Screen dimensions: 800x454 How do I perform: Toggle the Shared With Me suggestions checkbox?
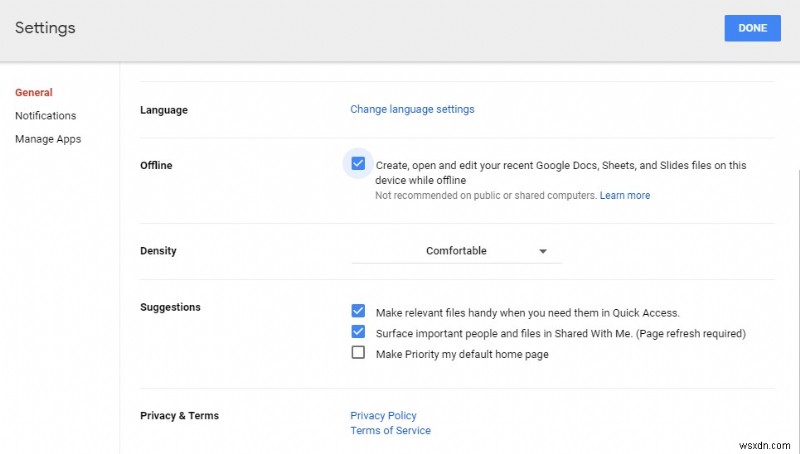[358, 332]
